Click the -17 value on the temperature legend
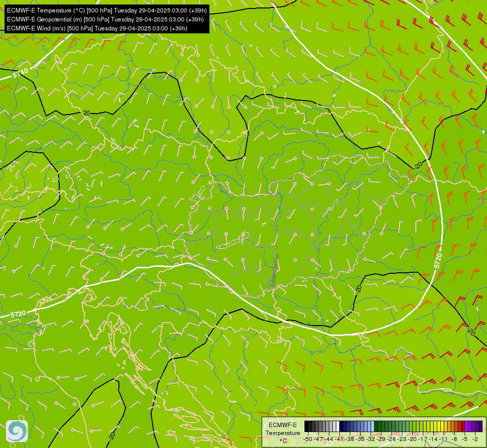This screenshot has width=487, height=448. tap(423, 439)
